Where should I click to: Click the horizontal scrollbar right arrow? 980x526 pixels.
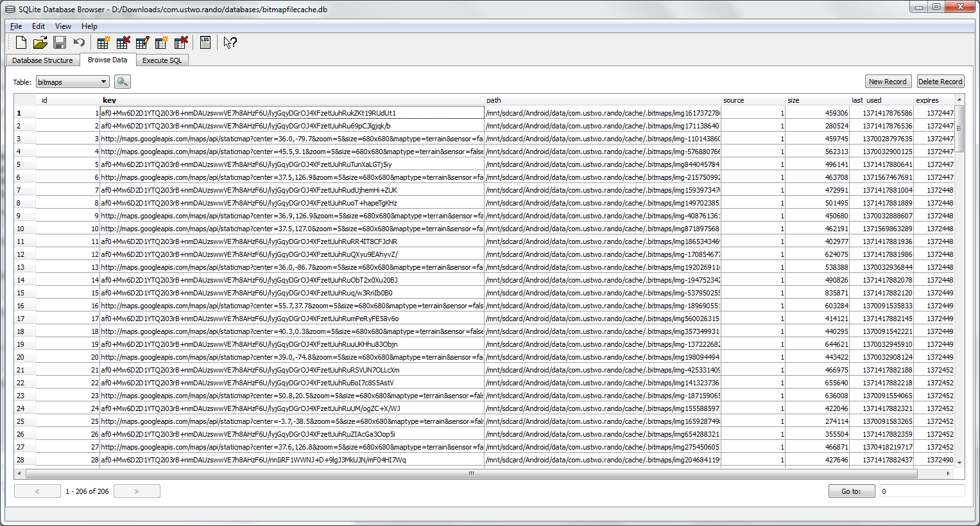[x=948, y=473]
